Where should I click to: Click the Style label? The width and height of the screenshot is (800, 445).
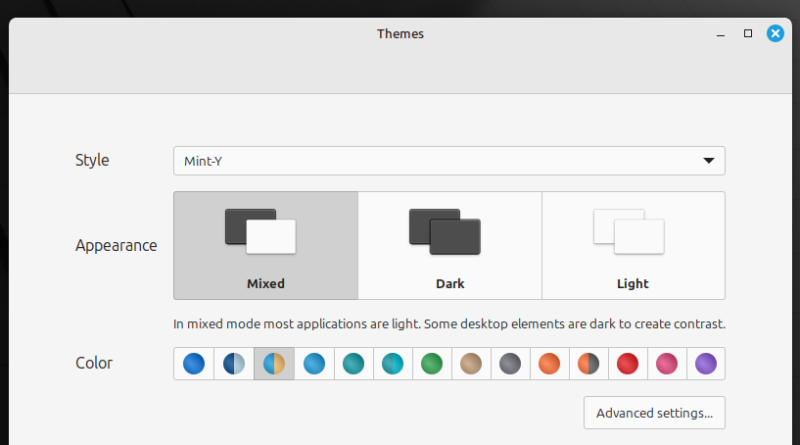click(92, 160)
